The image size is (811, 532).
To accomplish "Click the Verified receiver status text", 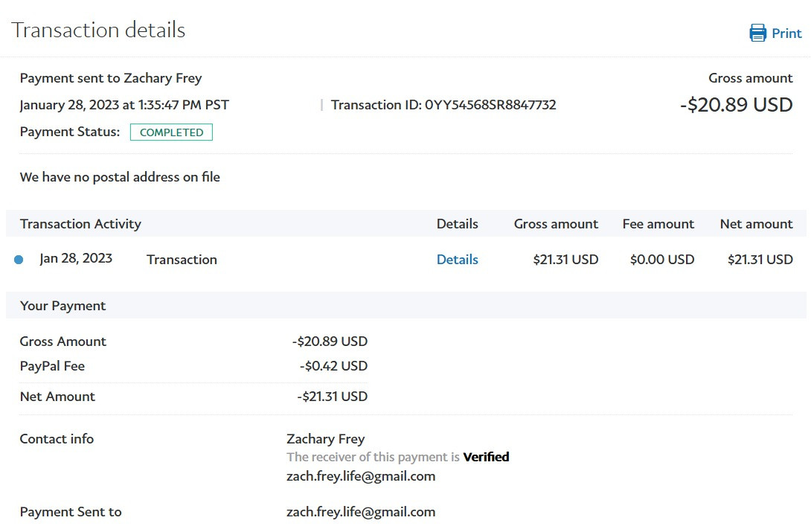I will 486,457.
